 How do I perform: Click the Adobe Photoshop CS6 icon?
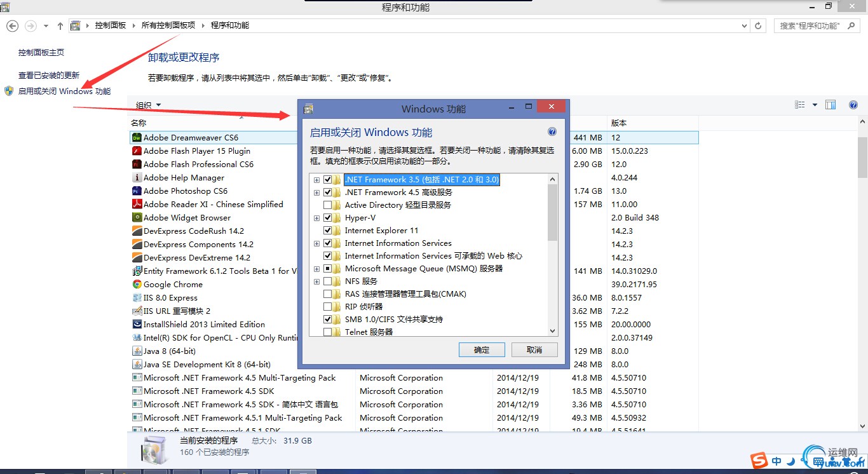[137, 191]
